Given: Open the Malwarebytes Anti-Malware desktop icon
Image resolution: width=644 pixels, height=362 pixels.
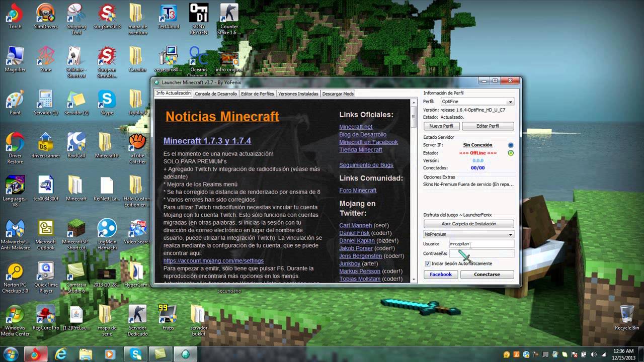Looking at the screenshot, I should (x=15, y=235).
